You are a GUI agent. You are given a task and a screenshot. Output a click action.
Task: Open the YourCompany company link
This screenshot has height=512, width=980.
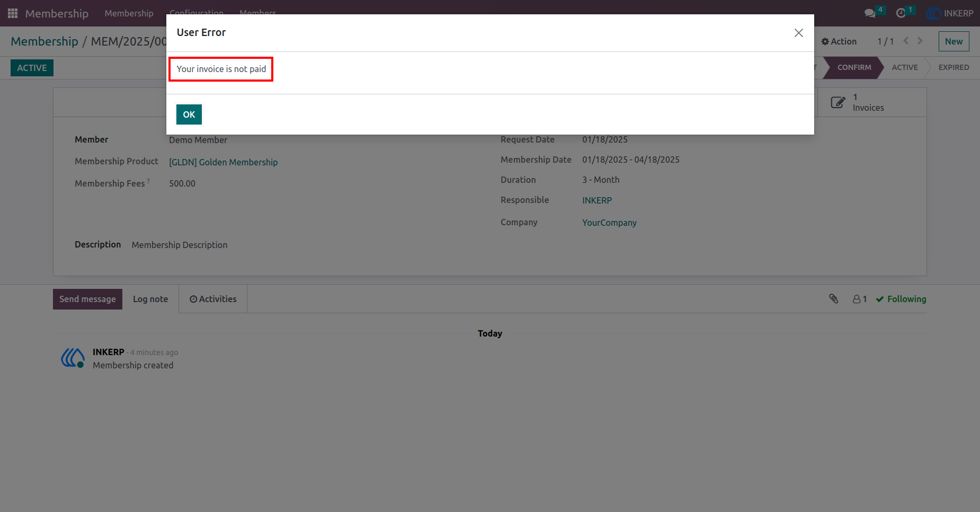pyautogui.click(x=609, y=223)
